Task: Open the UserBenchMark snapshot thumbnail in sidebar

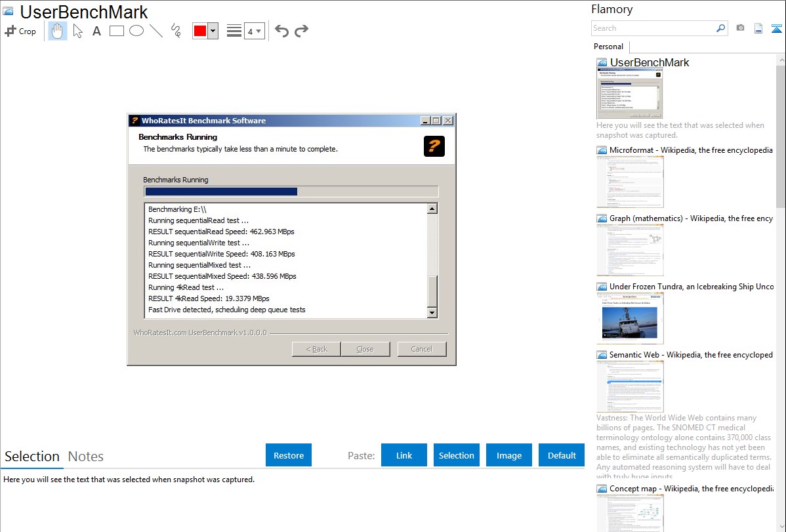Action: pyautogui.click(x=630, y=94)
